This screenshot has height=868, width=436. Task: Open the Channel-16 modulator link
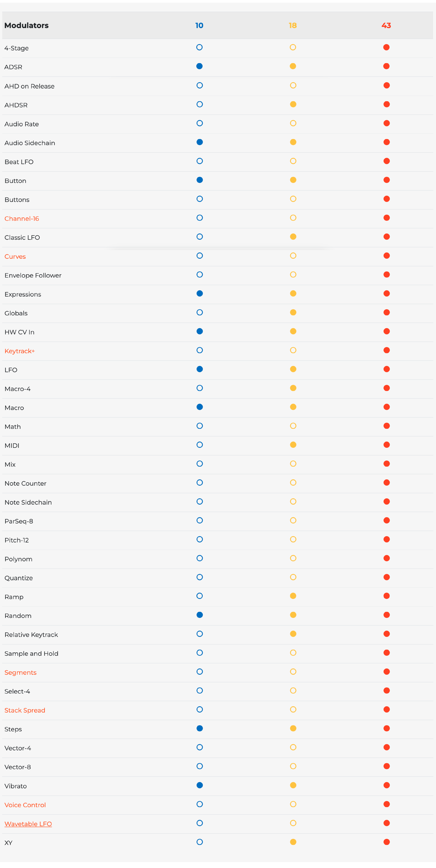pyautogui.click(x=22, y=219)
